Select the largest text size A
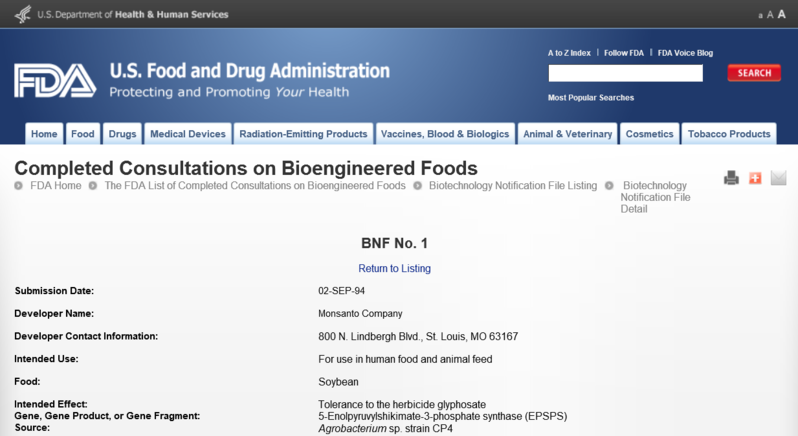 pyautogui.click(x=781, y=15)
